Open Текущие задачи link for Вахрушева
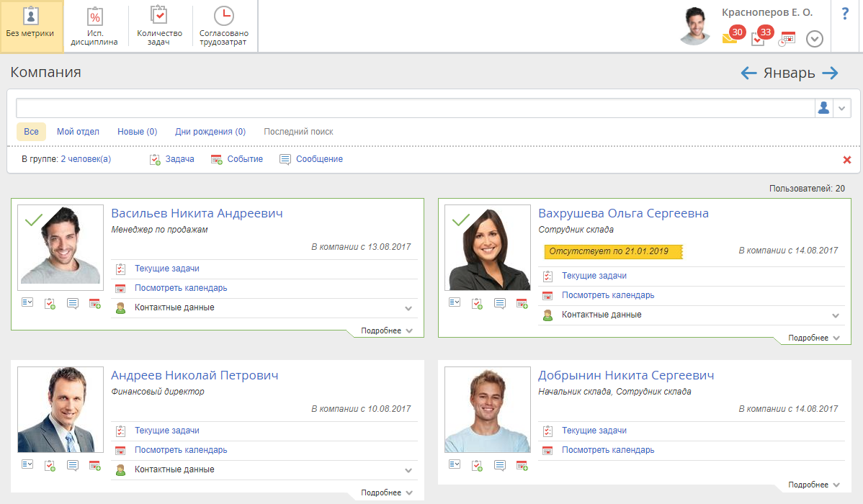The image size is (863, 504). [594, 276]
